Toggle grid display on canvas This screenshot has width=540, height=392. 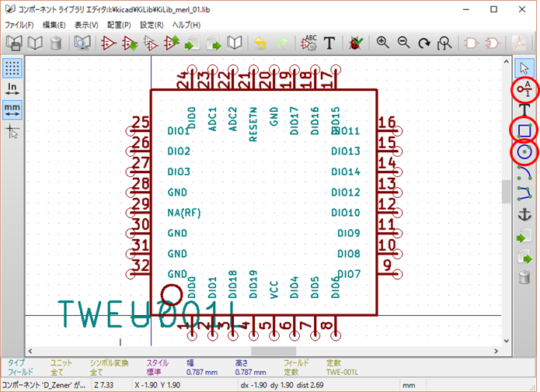click(x=12, y=68)
